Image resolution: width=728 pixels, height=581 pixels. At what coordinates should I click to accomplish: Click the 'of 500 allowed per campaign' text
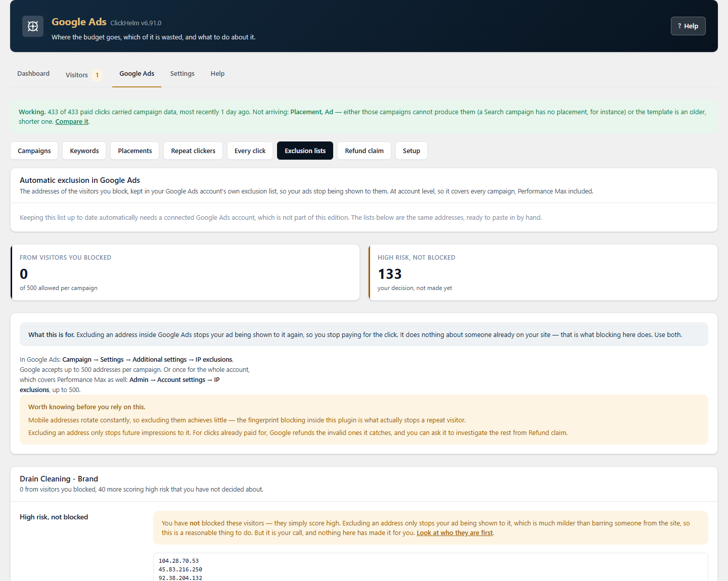click(x=59, y=288)
